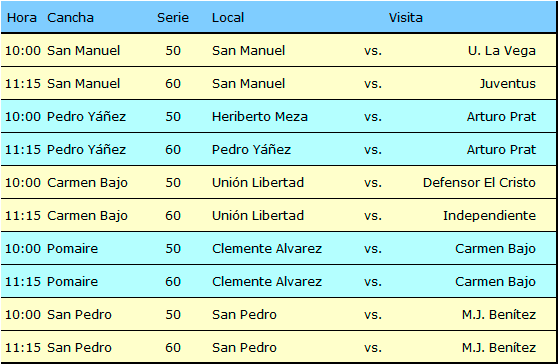
Task: Select Defensor El Cristo cell
Action: [479, 183]
